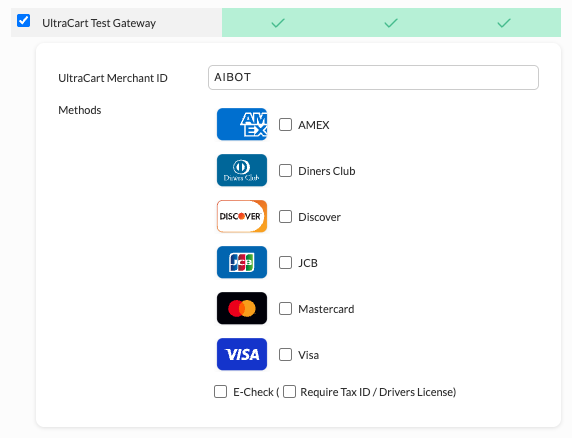Click the first green checkmark in gateway row
Viewport: 572px width, 438px height.
278,23
